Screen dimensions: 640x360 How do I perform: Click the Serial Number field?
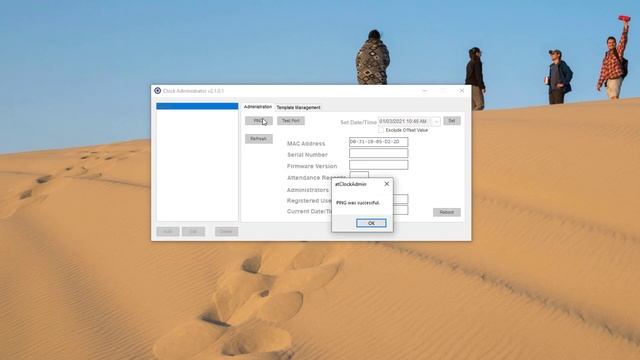(378, 153)
